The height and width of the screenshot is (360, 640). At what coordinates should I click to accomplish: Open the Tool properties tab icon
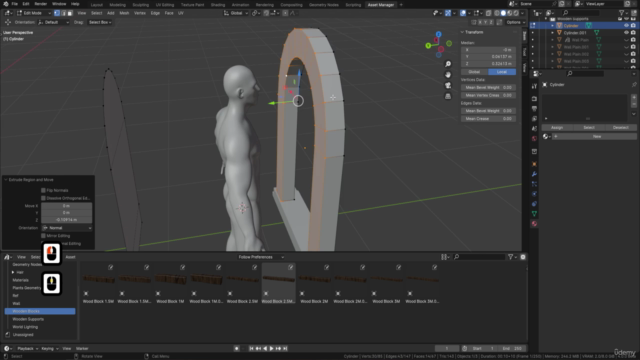pos(534,86)
